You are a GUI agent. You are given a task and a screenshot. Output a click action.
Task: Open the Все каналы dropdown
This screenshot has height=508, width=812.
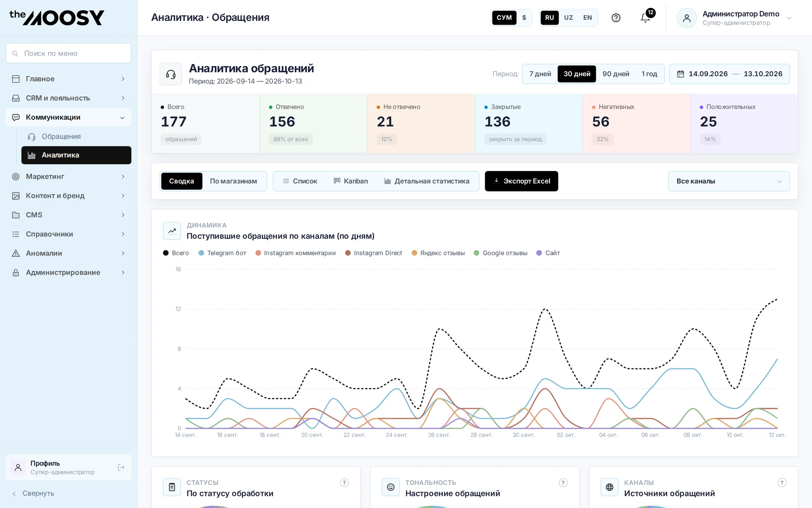[729, 181]
